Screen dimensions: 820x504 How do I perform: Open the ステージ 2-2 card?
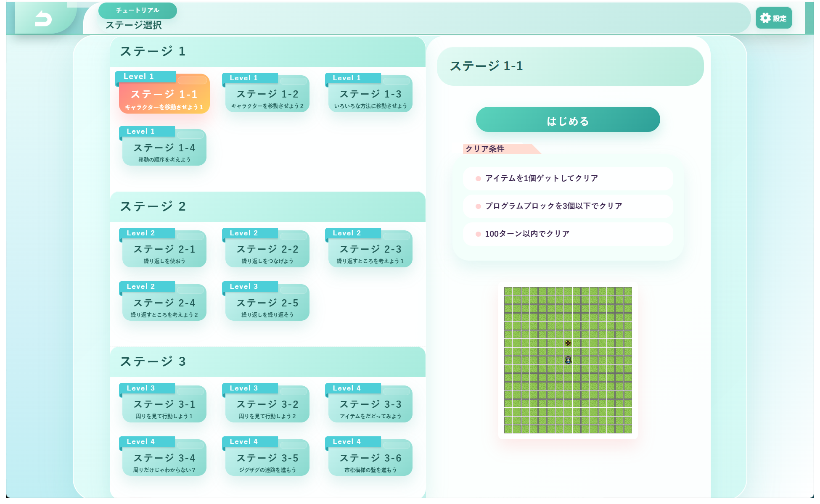click(x=267, y=248)
